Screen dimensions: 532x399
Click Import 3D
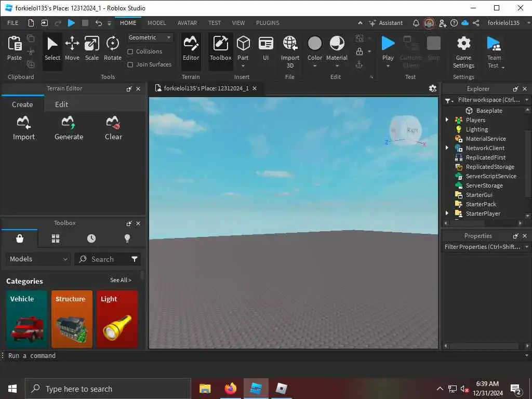[x=290, y=52]
